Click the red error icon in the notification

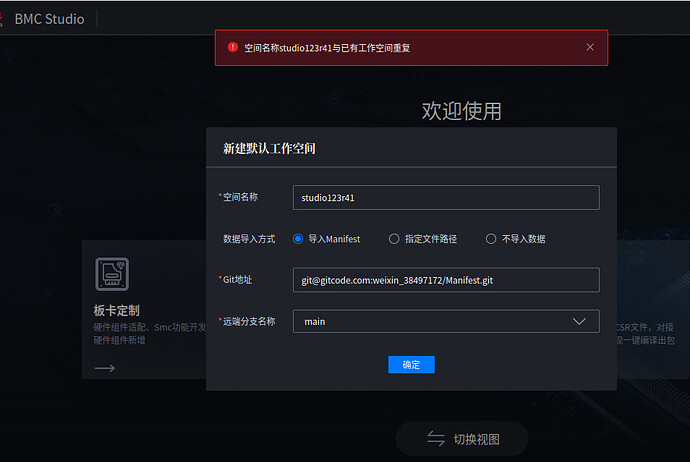tap(232, 47)
